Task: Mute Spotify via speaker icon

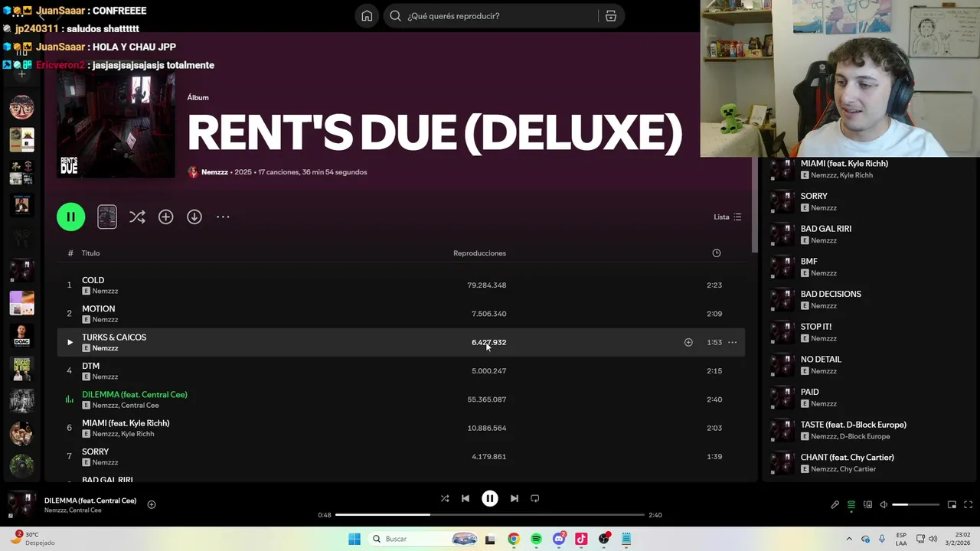Action: coord(884,504)
